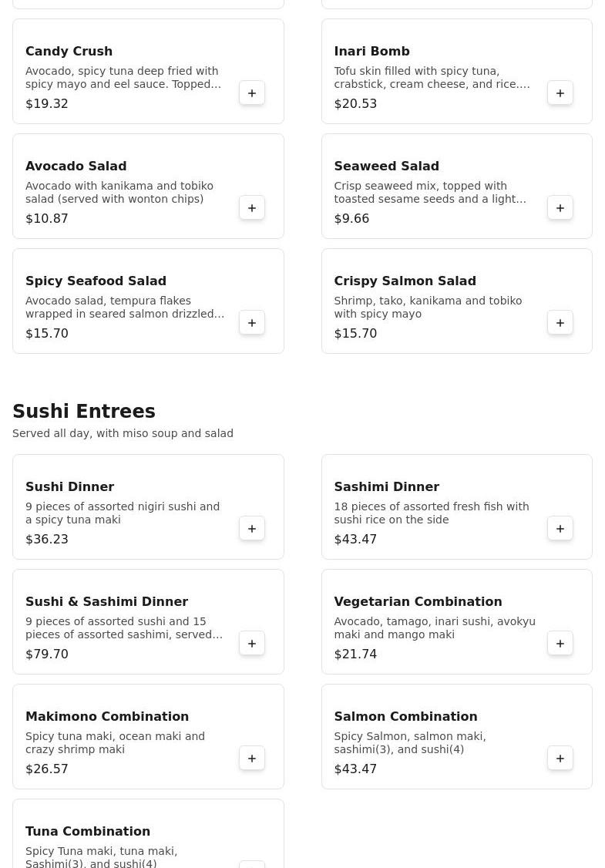Add Sushi & Sashimi Dinner to cart
Viewport: 605px width, 868px height.
(252, 643)
